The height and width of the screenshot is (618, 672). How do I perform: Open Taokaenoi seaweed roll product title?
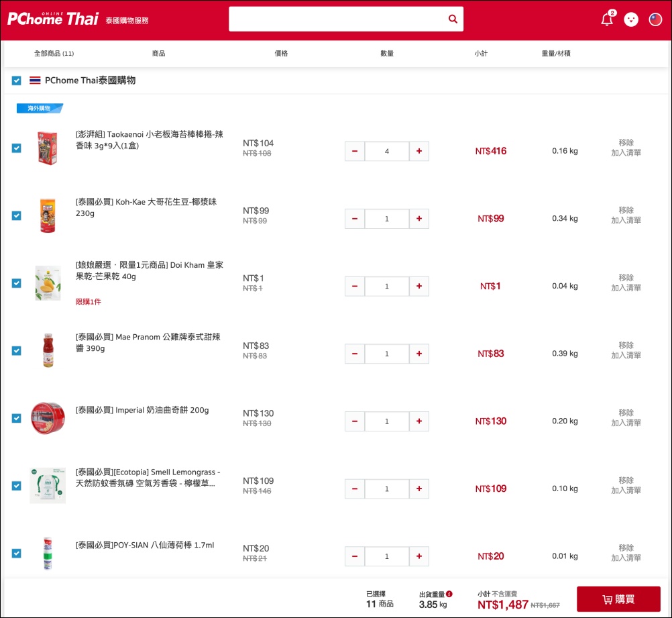[149, 140]
